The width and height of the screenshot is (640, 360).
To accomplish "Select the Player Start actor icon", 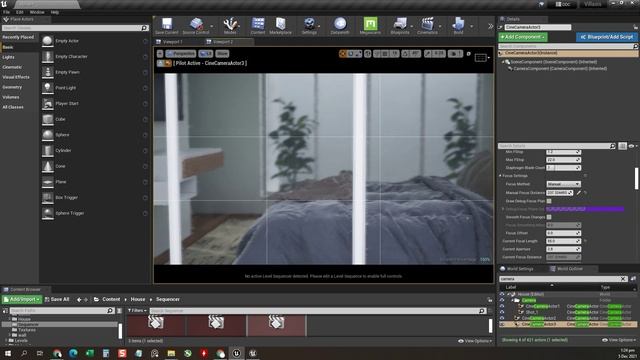I will pos(48,103).
